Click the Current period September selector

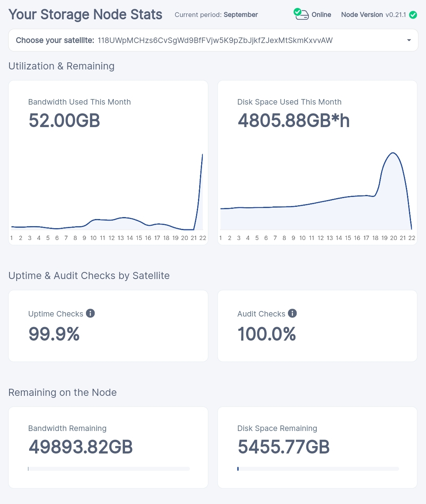click(216, 15)
